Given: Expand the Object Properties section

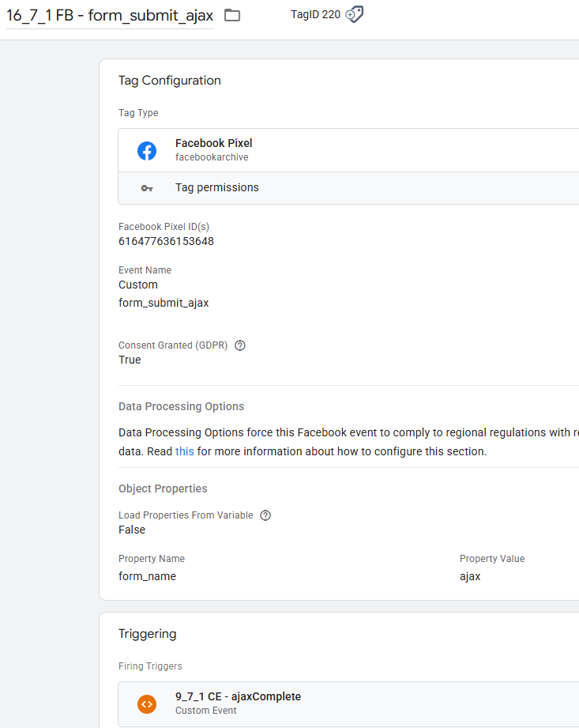Looking at the screenshot, I should pos(163,488).
